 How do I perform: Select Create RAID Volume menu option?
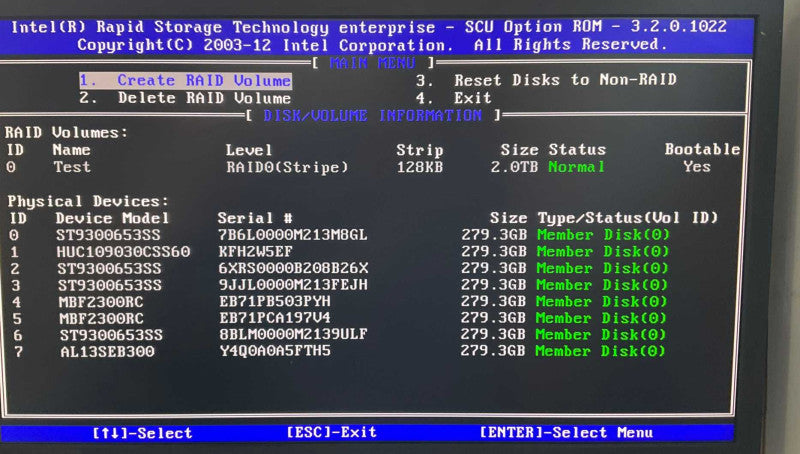point(185,81)
